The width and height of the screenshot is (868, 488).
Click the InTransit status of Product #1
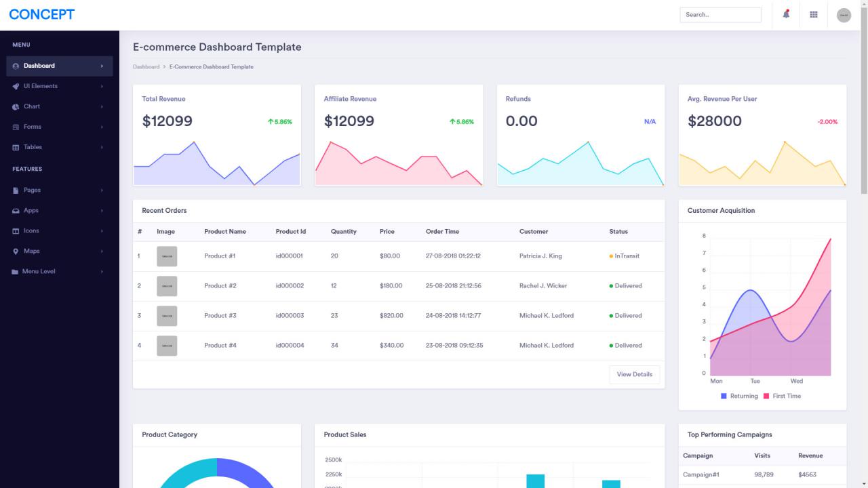625,256
